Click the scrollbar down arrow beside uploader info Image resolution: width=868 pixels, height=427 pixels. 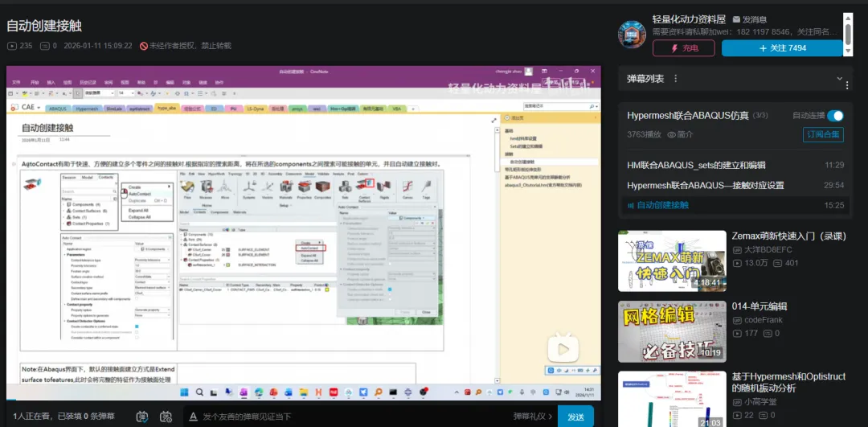pos(848,51)
